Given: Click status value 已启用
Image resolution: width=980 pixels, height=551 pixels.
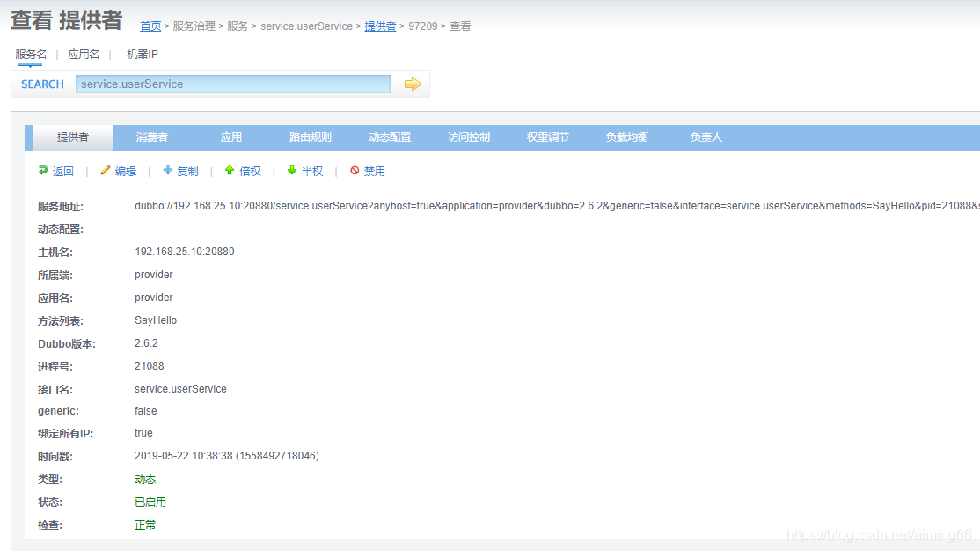Looking at the screenshot, I should pyautogui.click(x=150, y=503).
